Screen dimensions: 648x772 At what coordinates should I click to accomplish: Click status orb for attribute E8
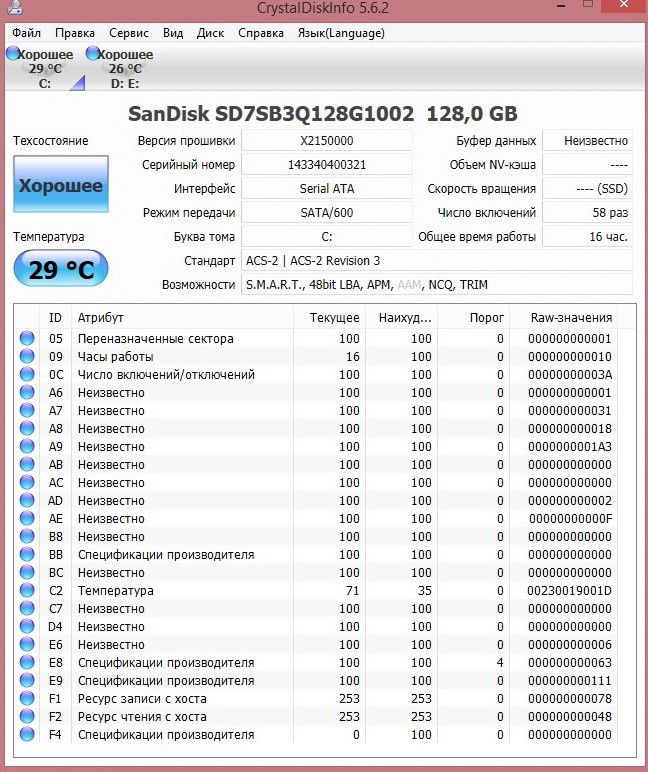[x=27, y=662]
